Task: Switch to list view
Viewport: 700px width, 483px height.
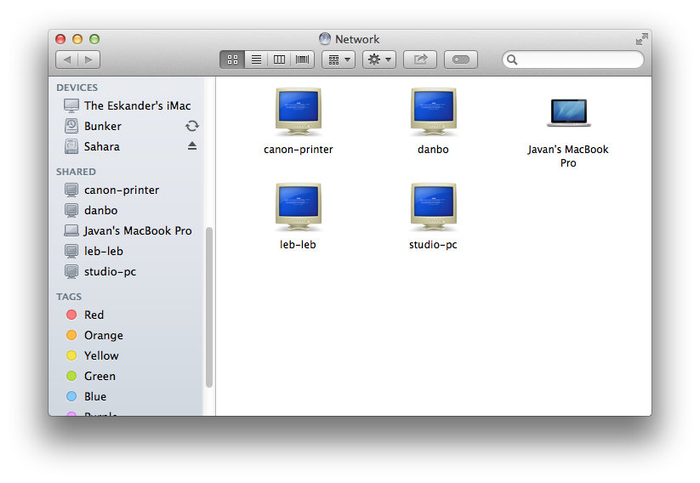Action: tap(256, 59)
